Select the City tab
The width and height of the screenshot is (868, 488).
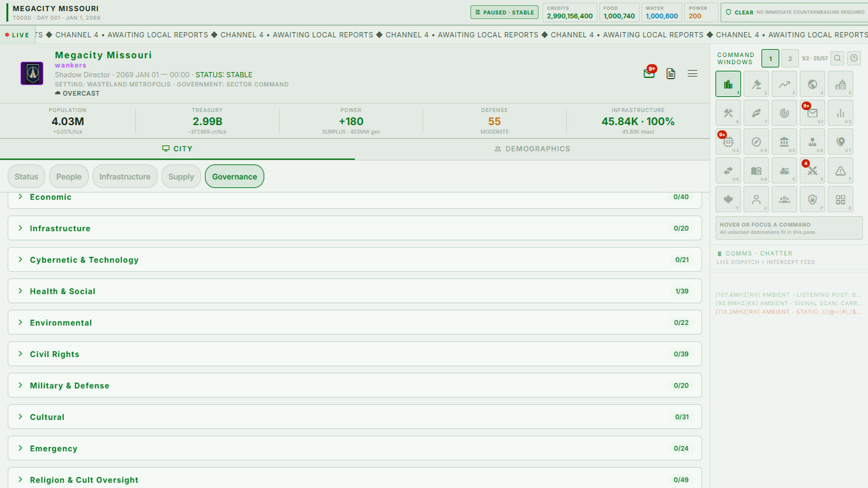point(177,149)
